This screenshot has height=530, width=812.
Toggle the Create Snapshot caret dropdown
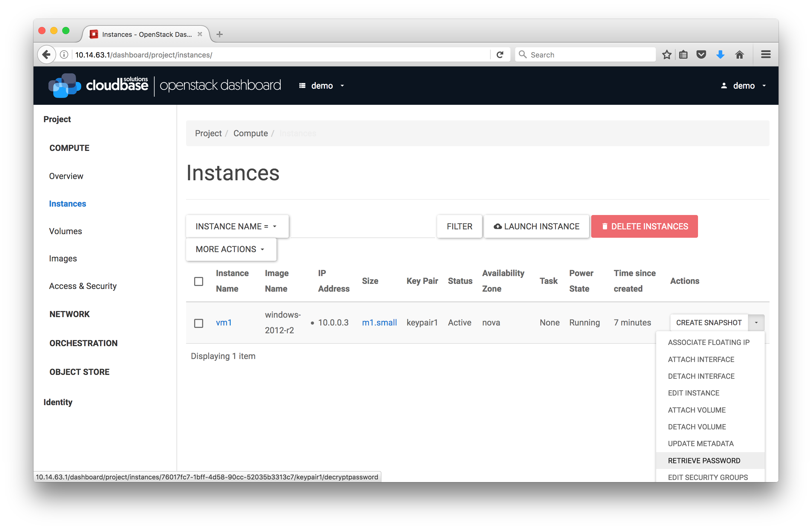756,323
